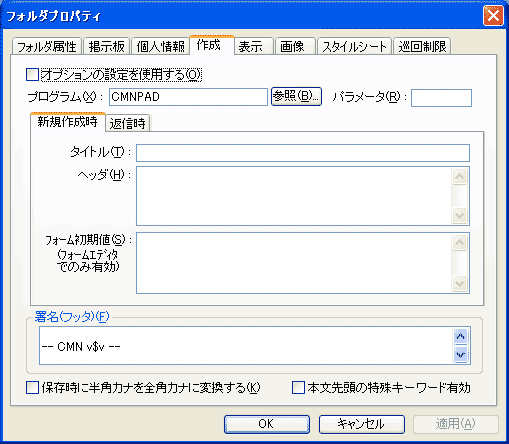This screenshot has width=509, height=444.
Task: Click form initial value scroll down arrow
Action: click(x=460, y=284)
